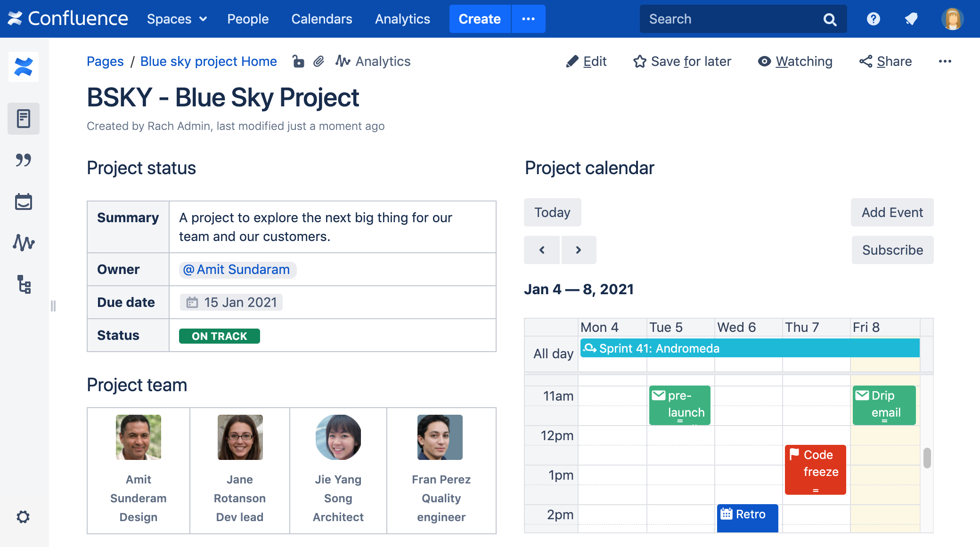Click the Analytics graph icon in breadcrumb
The width and height of the screenshot is (980, 547).
coord(343,62)
